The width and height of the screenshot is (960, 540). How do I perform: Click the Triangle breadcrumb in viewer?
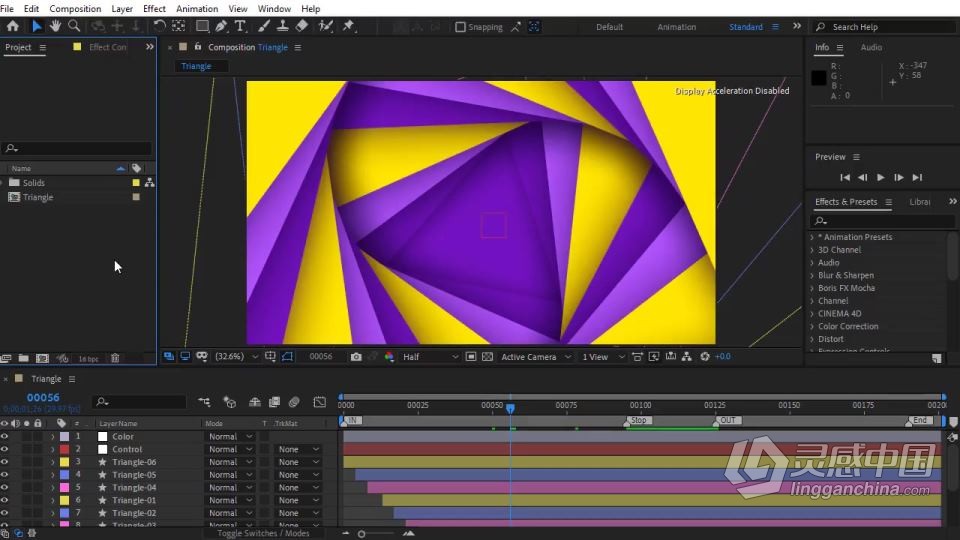196,66
